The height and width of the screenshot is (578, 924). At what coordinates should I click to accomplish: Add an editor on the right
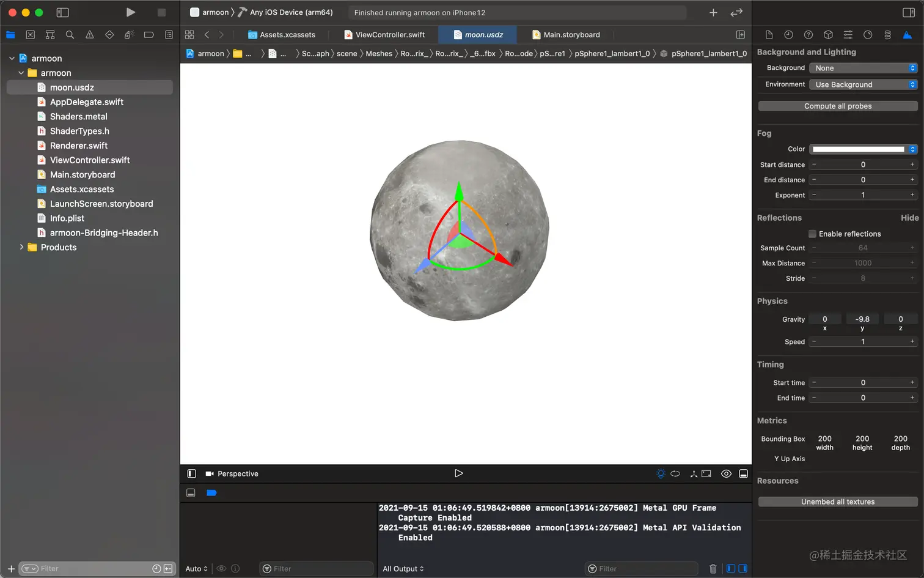[x=740, y=35]
